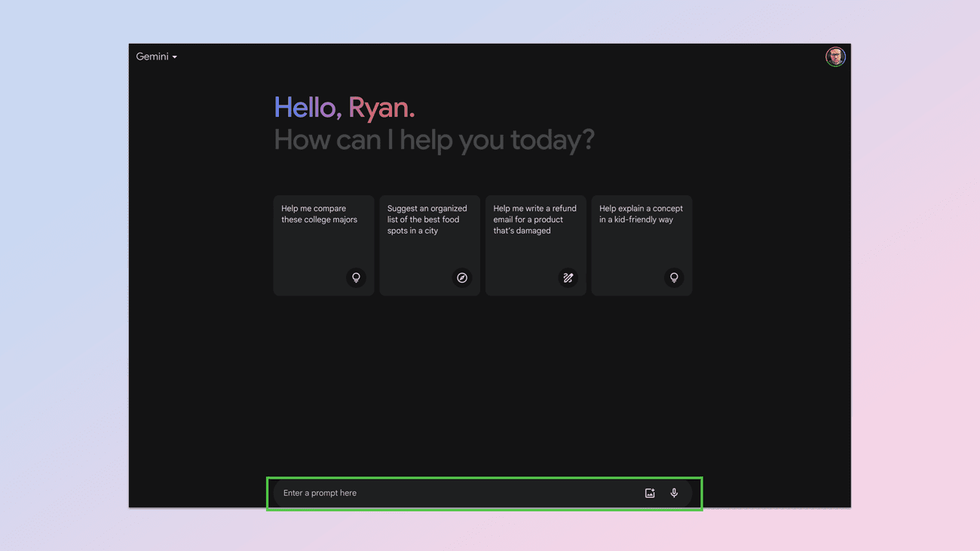The height and width of the screenshot is (551, 980).
Task: Click the lightbulb icon on kid-friendly concept card
Action: 674,277
